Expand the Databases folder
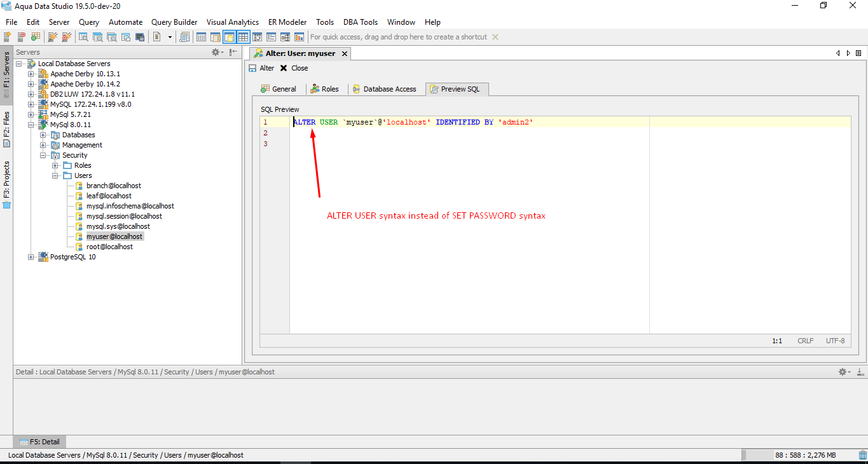Viewport: 868px width, 464px height. [43, 135]
